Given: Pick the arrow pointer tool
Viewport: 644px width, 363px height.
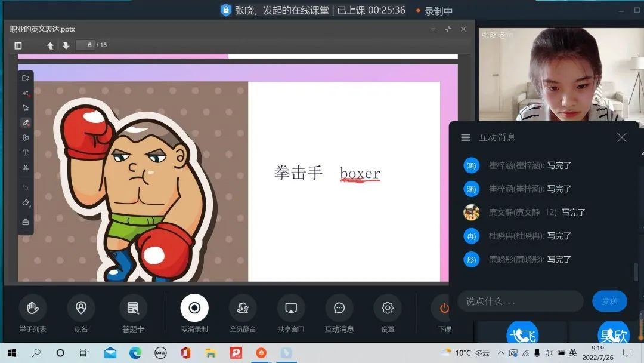Looking at the screenshot, I should [x=26, y=108].
